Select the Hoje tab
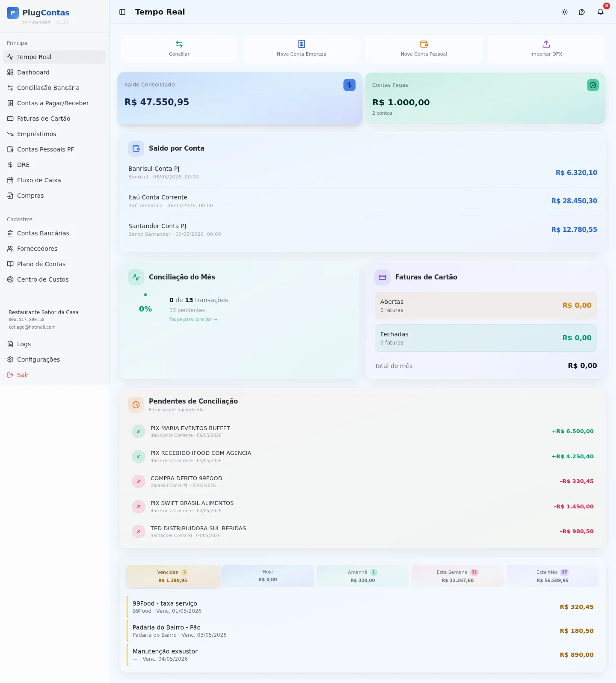The image size is (616, 683). 268,576
